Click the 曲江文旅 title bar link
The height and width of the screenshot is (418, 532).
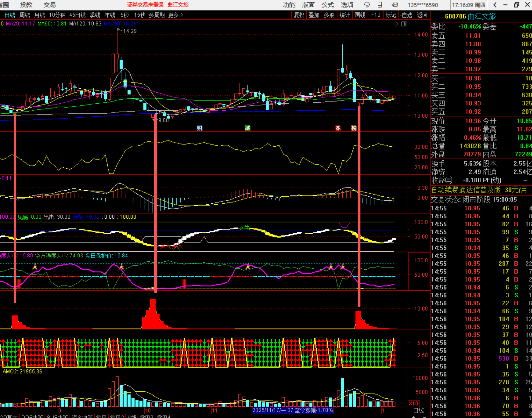[178, 5]
